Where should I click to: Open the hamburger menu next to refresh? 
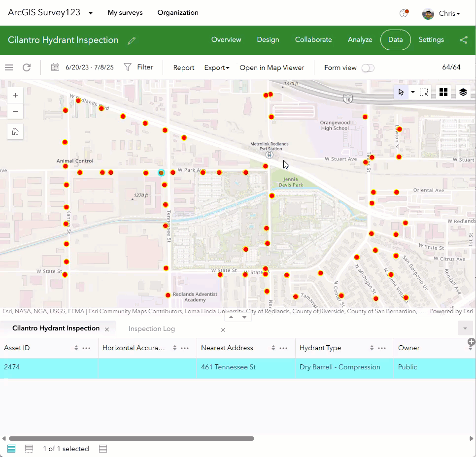coord(9,67)
